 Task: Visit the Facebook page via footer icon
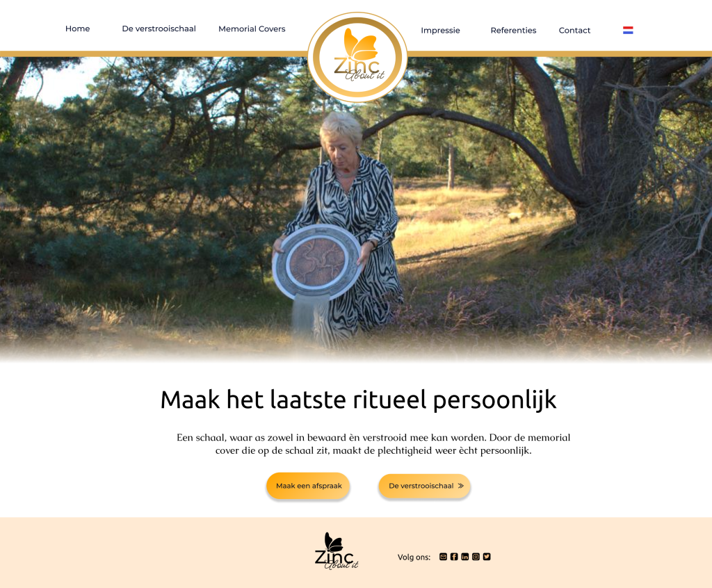(454, 557)
